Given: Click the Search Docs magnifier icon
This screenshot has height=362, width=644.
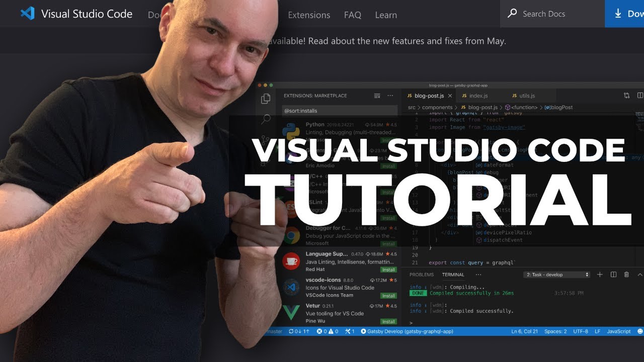Looking at the screenshot, I should [512, 14].
